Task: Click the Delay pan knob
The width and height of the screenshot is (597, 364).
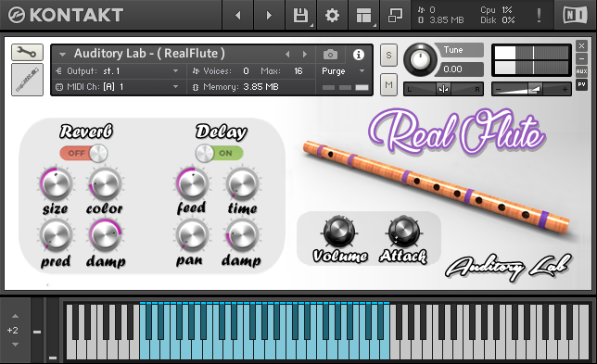Action: click(192, 235)
